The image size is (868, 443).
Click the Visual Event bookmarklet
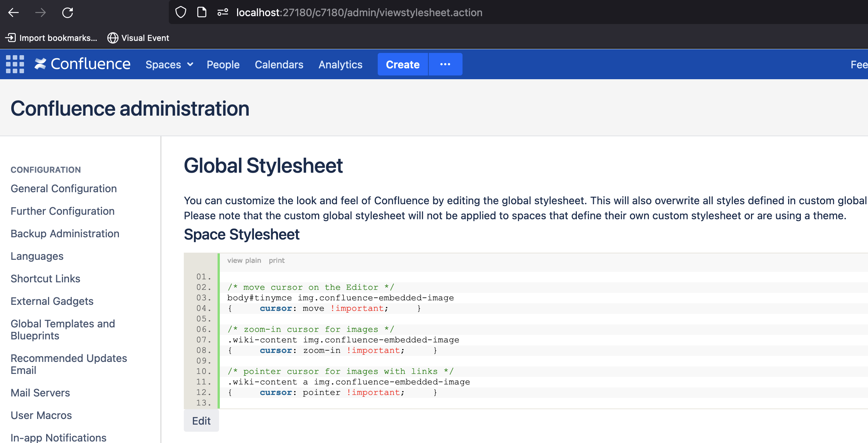click(x=138, y=38)
